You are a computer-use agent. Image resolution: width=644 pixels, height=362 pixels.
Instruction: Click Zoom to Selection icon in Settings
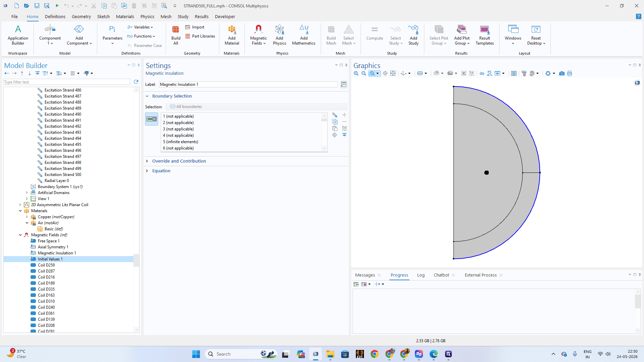pos(335,135)
